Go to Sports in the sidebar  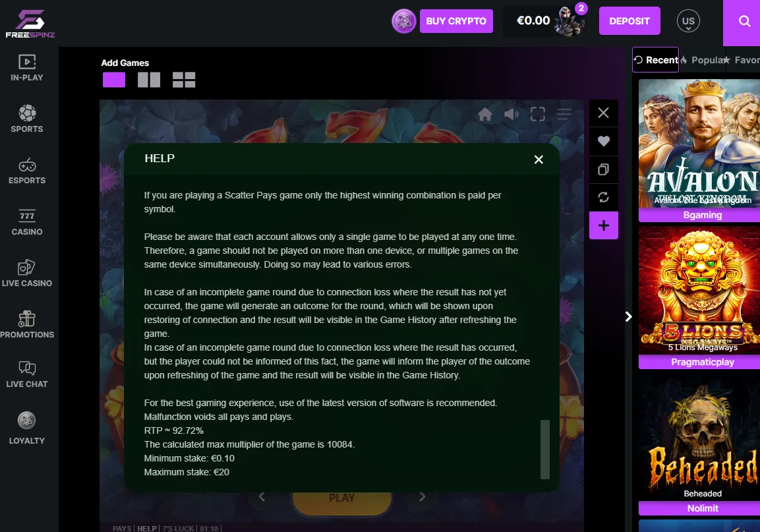27,119
